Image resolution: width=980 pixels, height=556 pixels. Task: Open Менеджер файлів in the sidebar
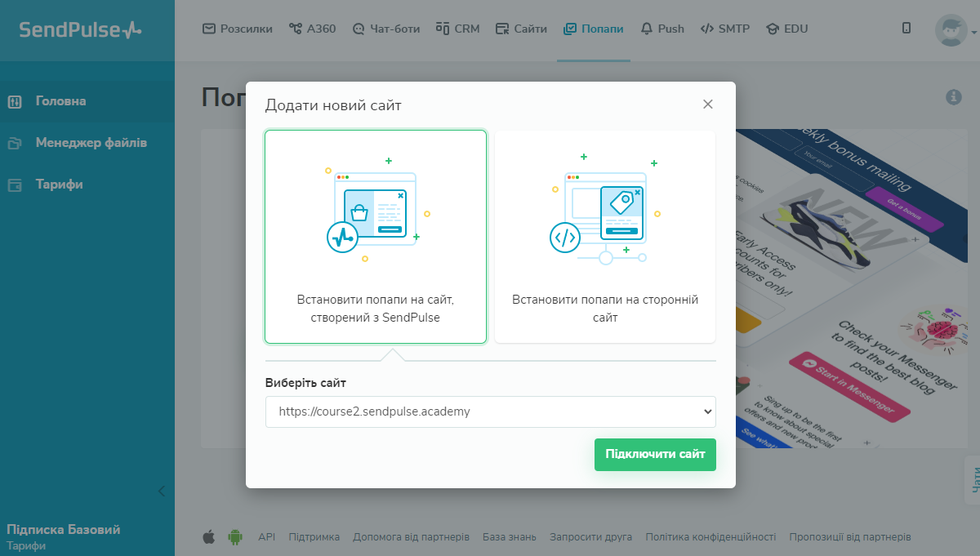pos(87,143)
